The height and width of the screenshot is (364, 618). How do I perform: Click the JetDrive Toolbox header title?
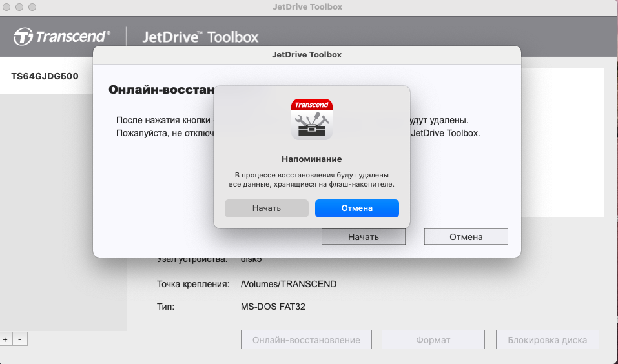200,37
